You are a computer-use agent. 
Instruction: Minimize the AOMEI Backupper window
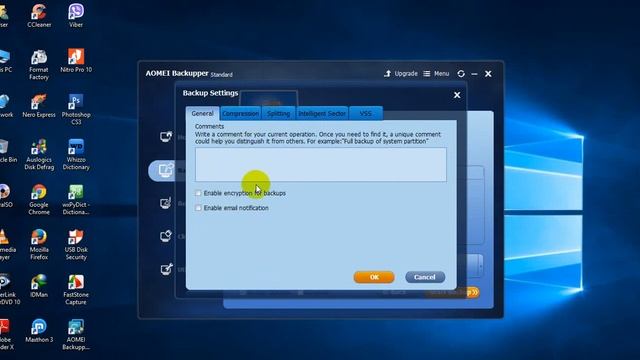coord(474,74)
